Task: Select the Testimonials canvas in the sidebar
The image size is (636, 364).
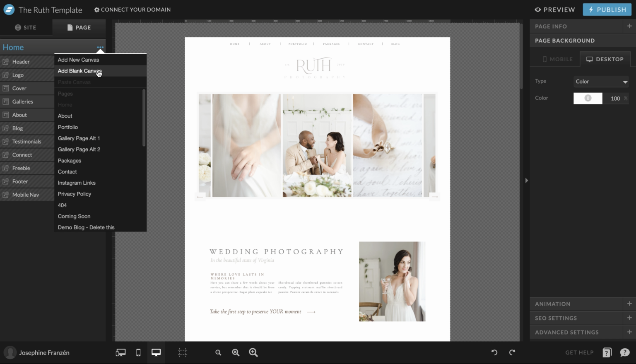Action: 27,141
